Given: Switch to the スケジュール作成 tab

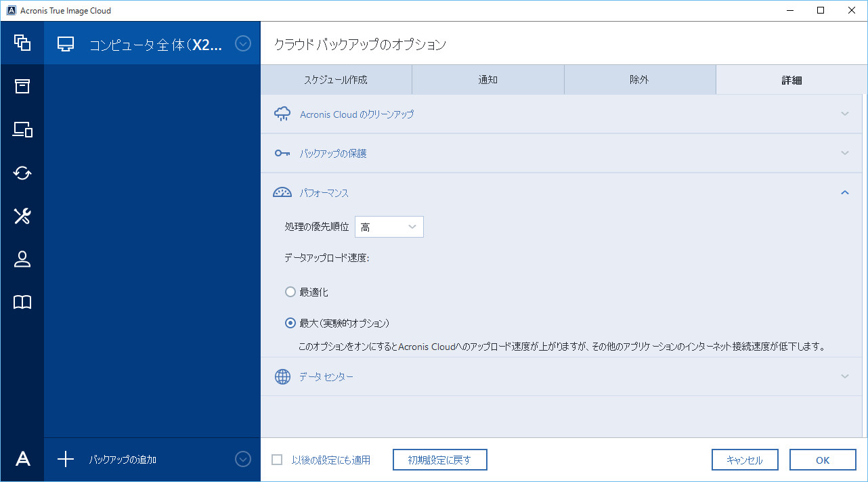Looking at the screenshot, I should [337, 79].
